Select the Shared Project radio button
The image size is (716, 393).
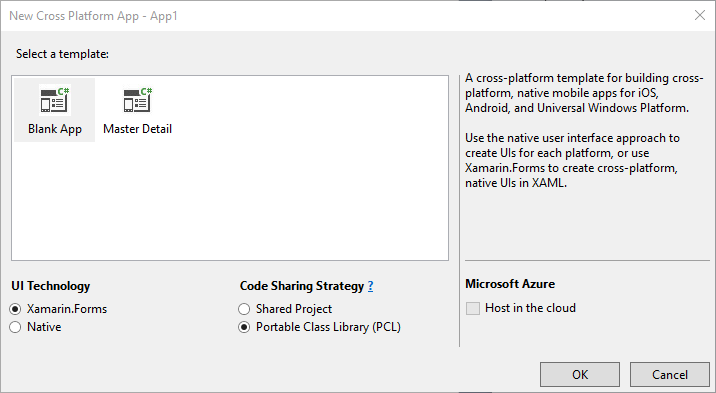pos(244,309)
